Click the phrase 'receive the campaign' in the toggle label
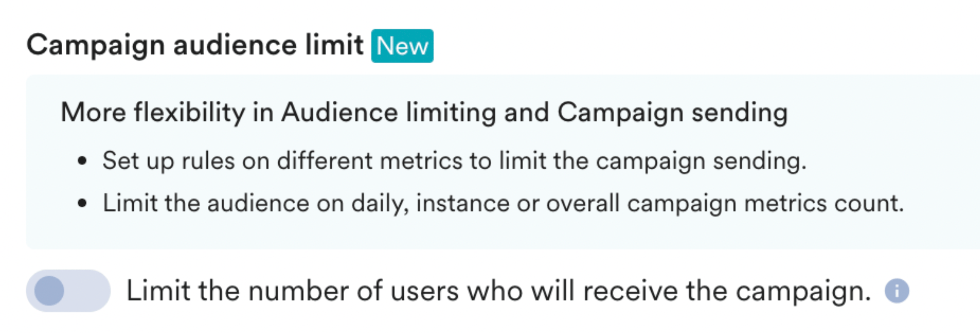Screen dimensions: 980x333 pos(727,291)
